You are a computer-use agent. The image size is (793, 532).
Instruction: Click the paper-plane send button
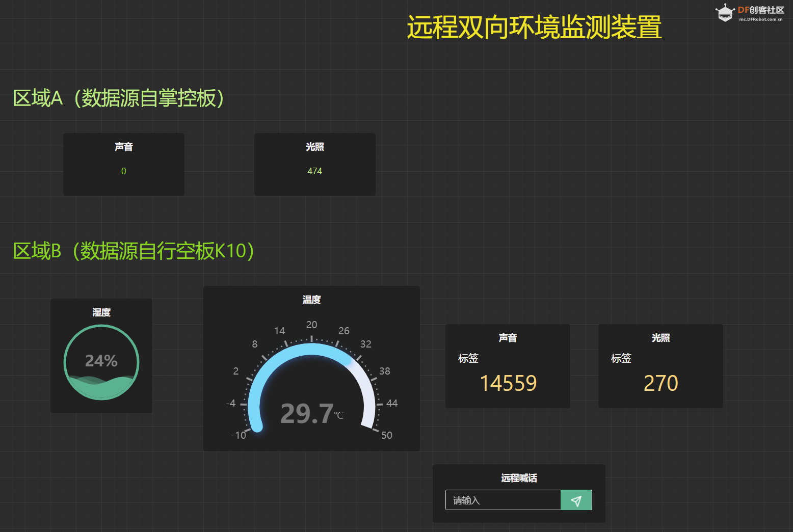(576, 500)
